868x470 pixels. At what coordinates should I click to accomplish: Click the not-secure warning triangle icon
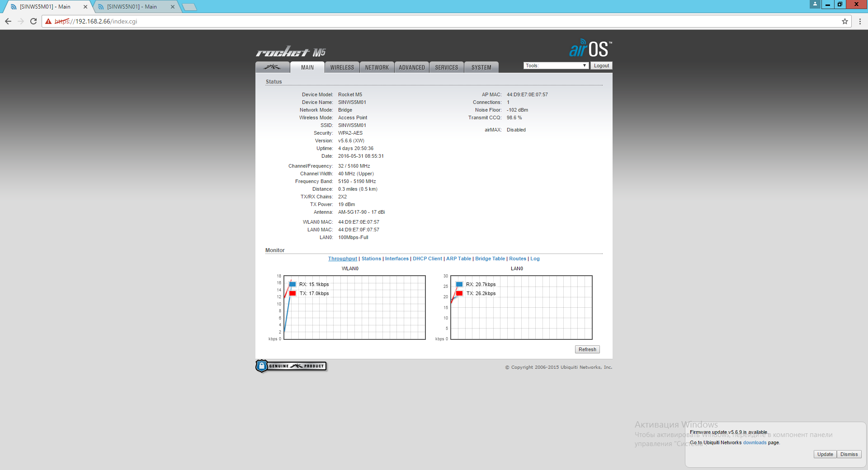[x=48, y=21]
